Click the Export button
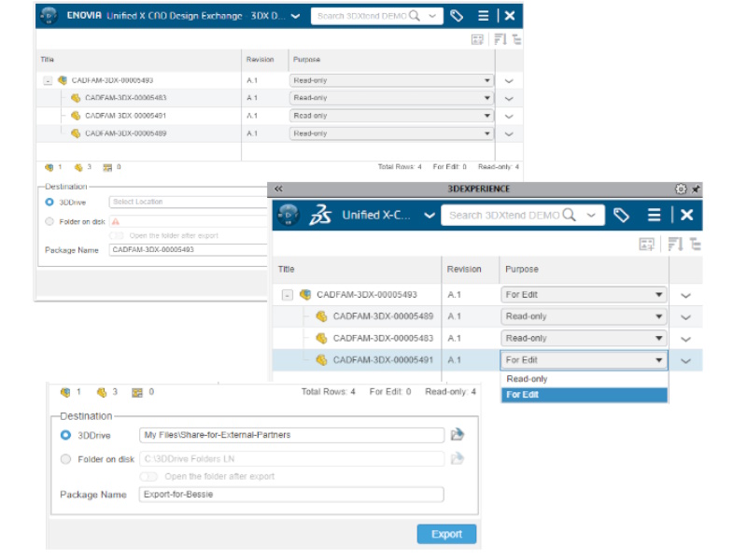 pyautogui.click(x=446, y=534)
